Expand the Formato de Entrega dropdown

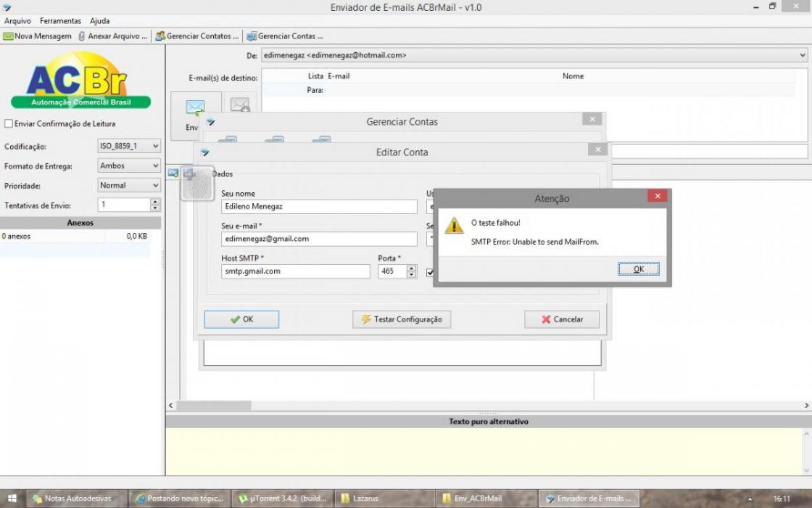pos(155,166)
